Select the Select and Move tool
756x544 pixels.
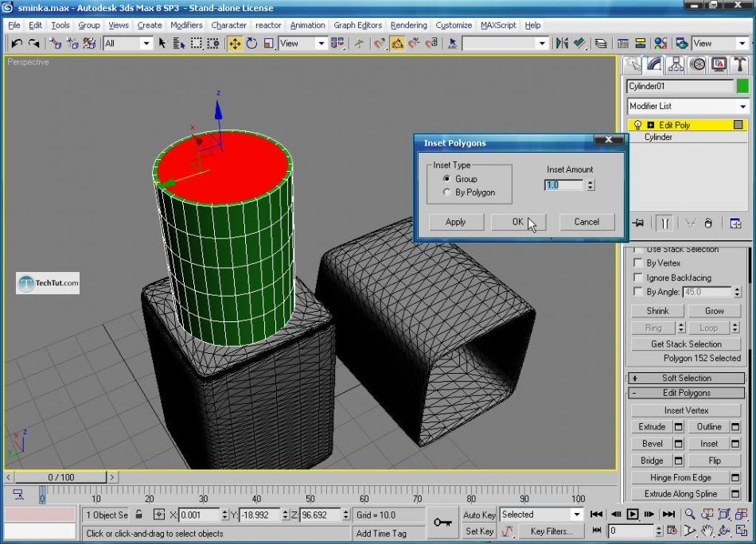click(235, 44)
